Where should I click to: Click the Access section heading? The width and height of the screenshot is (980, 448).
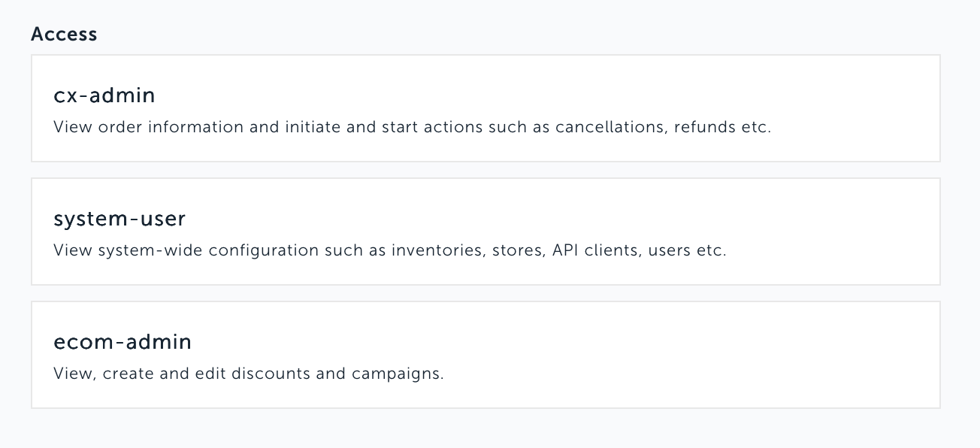pyautogui.click(x=64, y=35)
